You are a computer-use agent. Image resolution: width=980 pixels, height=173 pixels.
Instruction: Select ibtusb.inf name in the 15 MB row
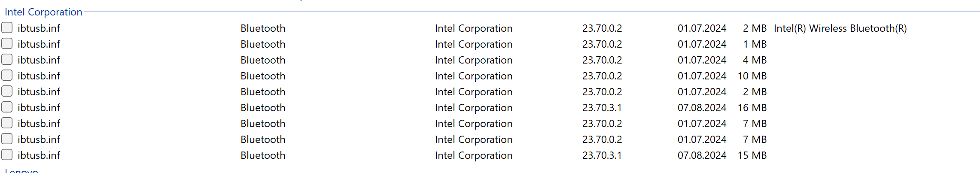(39, 155)
